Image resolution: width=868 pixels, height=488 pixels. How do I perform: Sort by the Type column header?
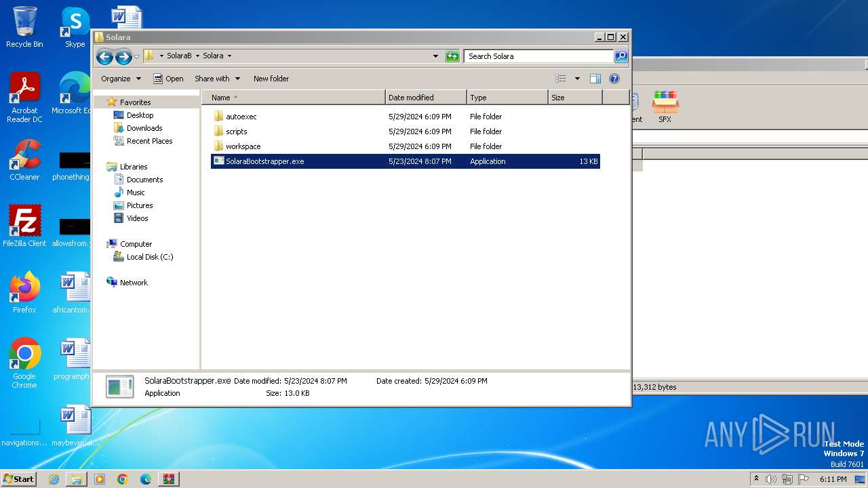507,98
